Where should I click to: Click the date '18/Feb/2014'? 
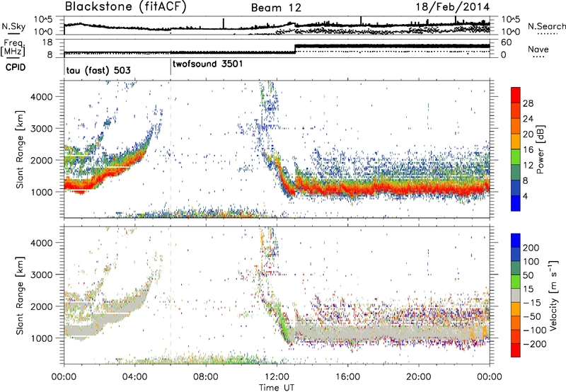tap(453, 7)
